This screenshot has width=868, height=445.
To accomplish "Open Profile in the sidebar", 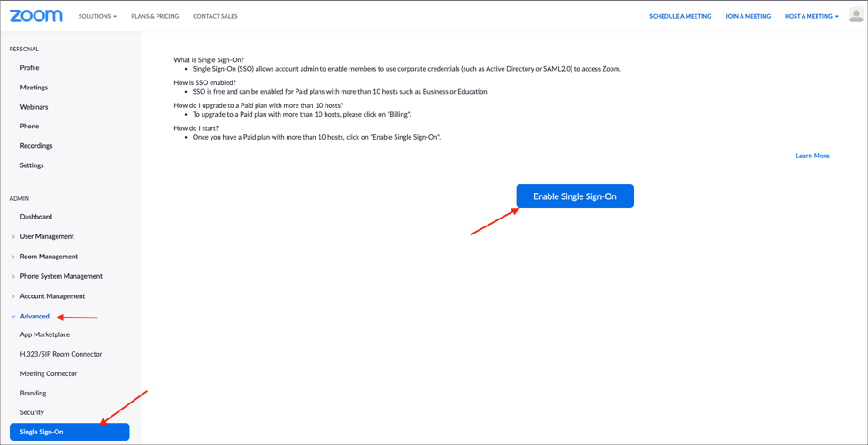I will [29, 67].
